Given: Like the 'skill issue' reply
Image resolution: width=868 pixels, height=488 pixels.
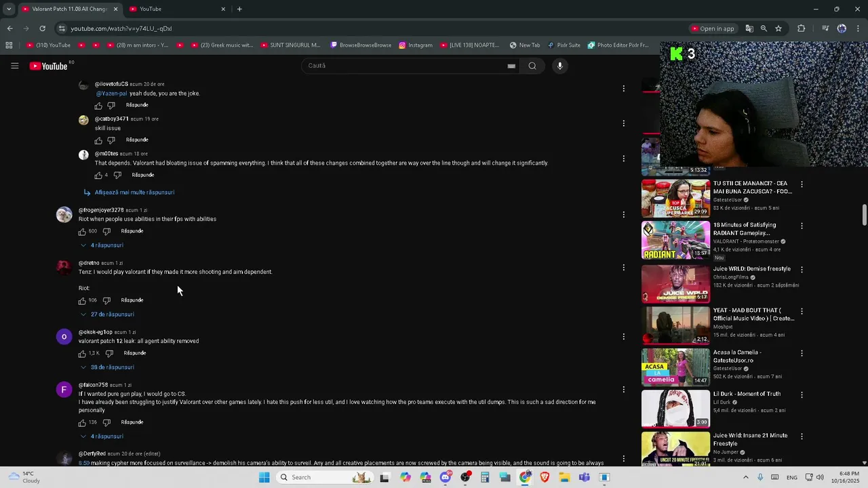Looking at the screenshot, I should coord(98,140).
